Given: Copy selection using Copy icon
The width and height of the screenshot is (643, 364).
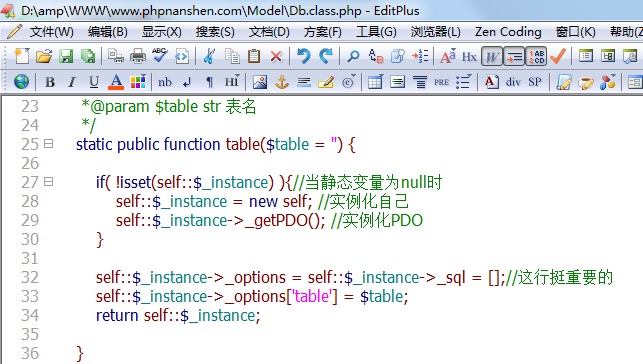Looking at the screenshot, I should tap(233, 56).
